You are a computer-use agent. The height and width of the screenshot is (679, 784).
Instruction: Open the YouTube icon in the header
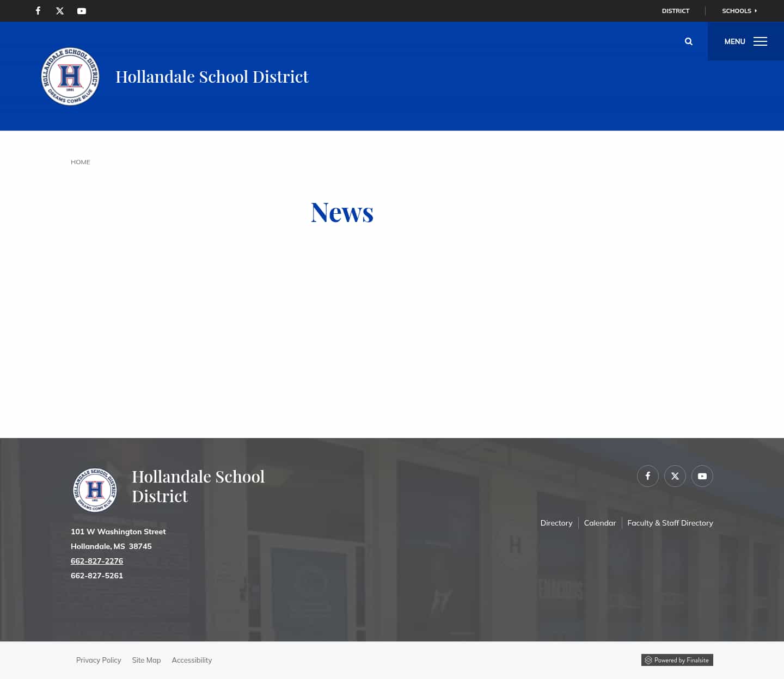coord(82,10)
